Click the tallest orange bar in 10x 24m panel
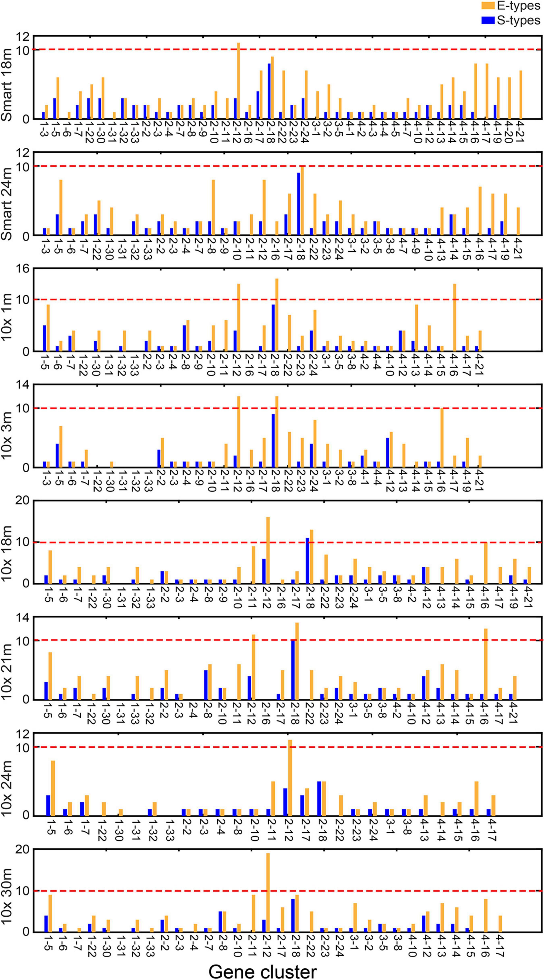544x980 pixels. pyautogui.click(x=290, y=778)
